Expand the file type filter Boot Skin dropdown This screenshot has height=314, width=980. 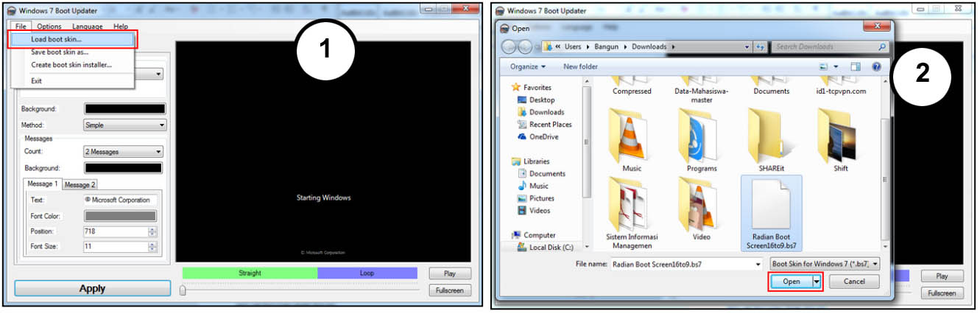(x=875, y=263)
